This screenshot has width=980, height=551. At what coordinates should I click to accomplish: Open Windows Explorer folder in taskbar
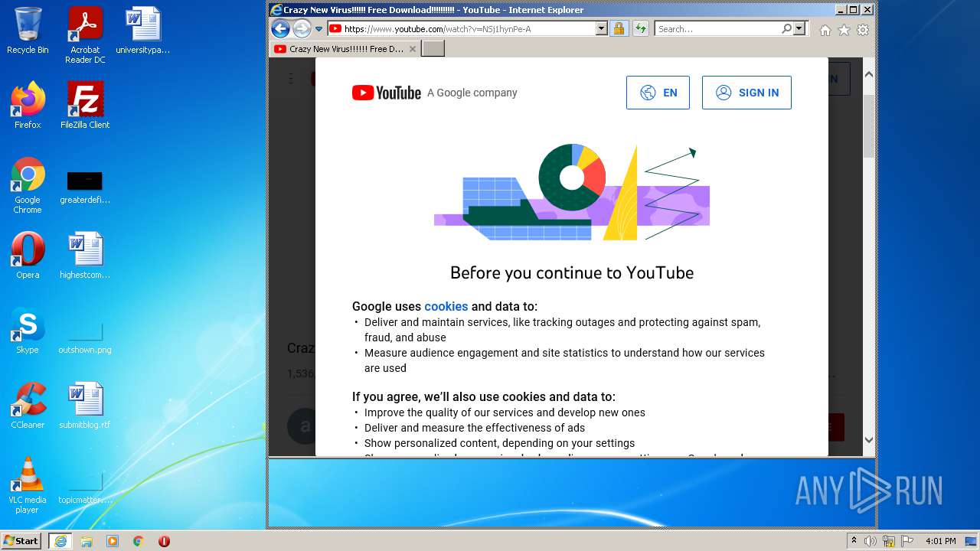click(x=87, y=541)
